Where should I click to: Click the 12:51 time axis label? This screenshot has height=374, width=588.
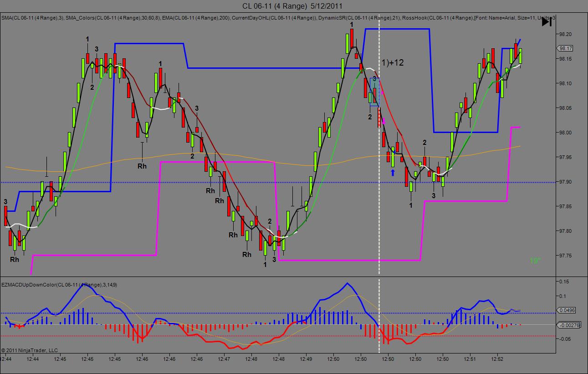[470, 359]
